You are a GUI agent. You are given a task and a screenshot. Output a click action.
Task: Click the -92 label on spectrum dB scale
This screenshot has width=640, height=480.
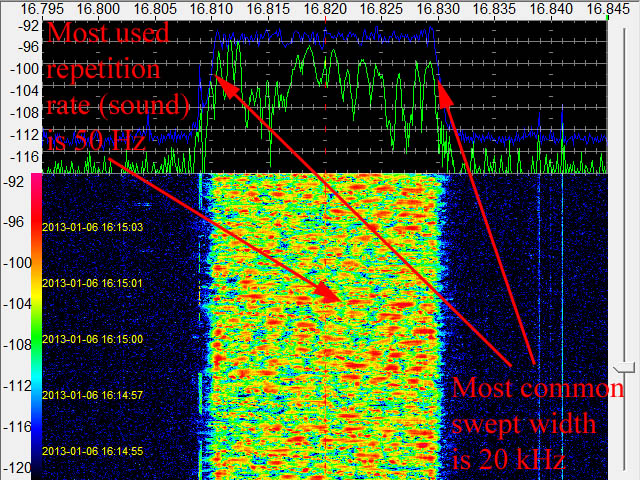(x=28, y=27)
